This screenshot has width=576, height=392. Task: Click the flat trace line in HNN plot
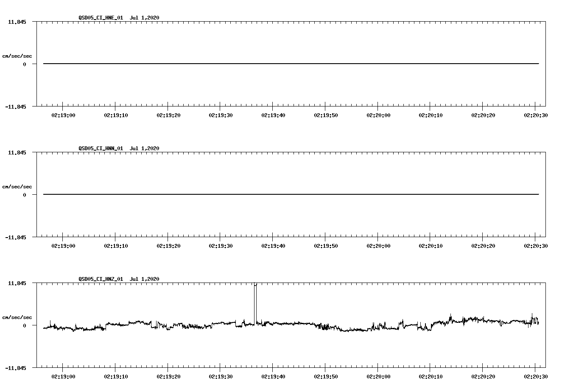click(291, 194)
